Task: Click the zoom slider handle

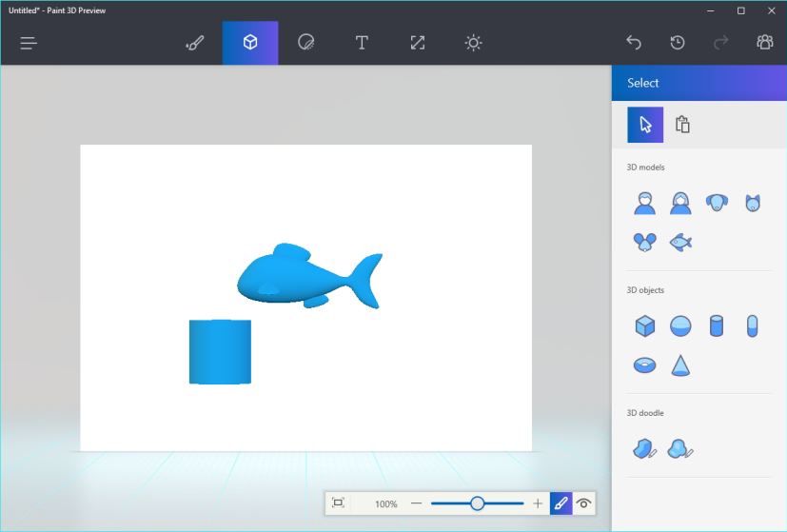Action: pyautogui.click(x=478, y=502)
